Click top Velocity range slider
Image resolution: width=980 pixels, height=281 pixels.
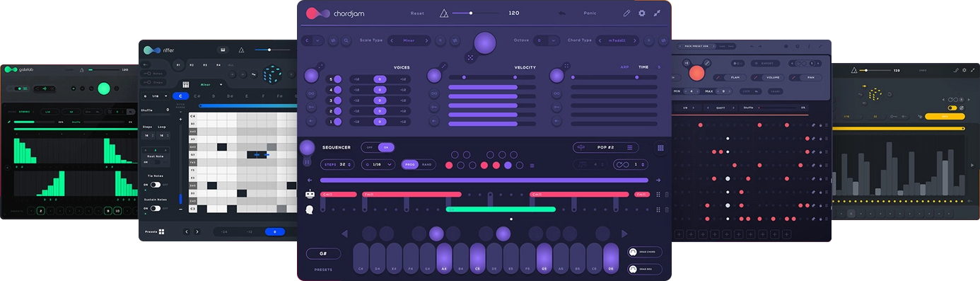(x=492, y=76)
